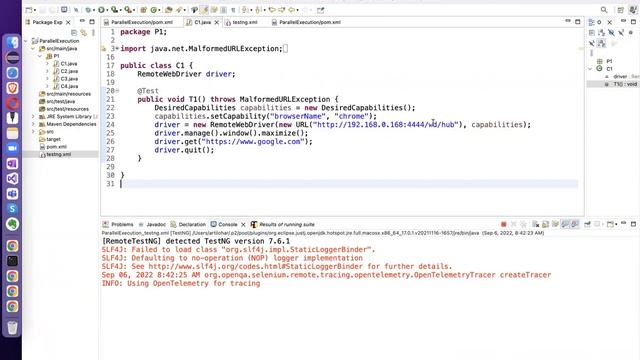Click the Previous Annotation toolbar icon

pyautogui.click(x=258, y=10)
